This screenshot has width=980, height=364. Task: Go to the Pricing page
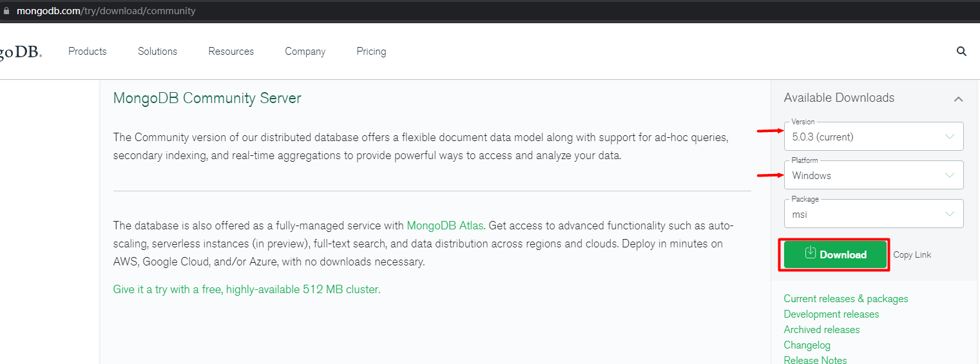tap(371, 52)
